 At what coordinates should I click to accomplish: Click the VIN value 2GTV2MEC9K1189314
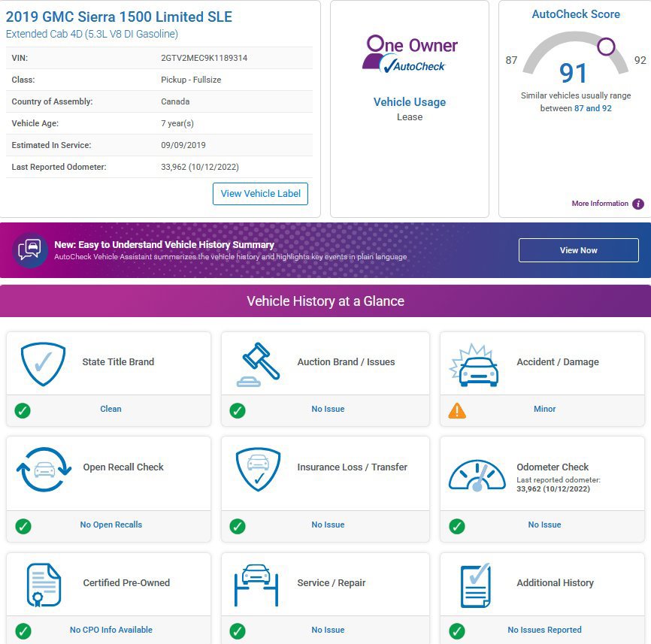click(x=204, y=58)
